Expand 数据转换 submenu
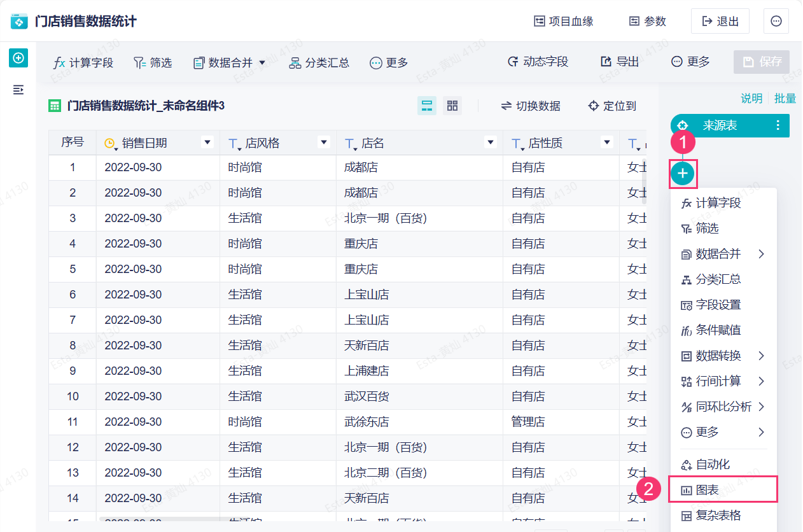Viewport: 803px width, 532px height. (x=723, y=356)
